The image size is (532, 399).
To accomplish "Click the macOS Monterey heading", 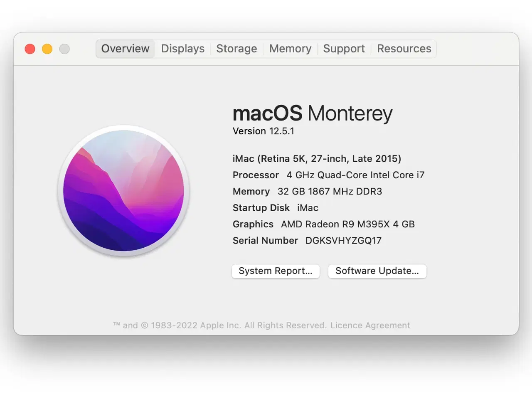I will [x=313, y=113].
